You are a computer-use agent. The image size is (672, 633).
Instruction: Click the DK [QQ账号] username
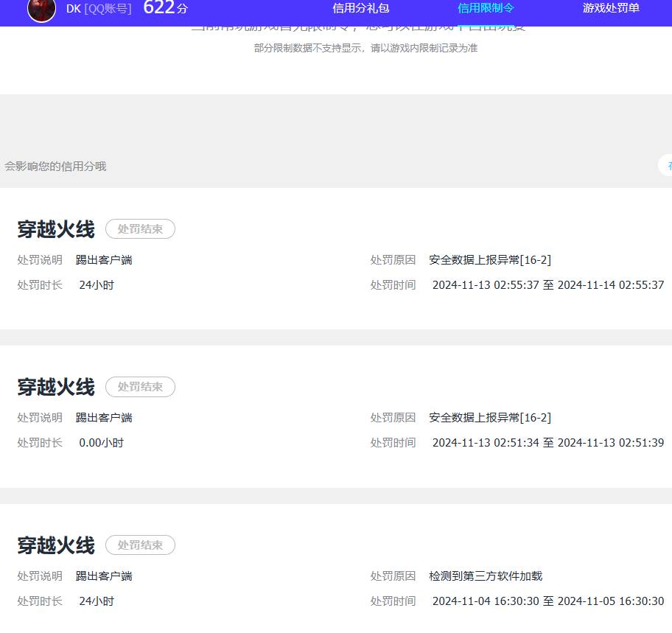[99, 9]
